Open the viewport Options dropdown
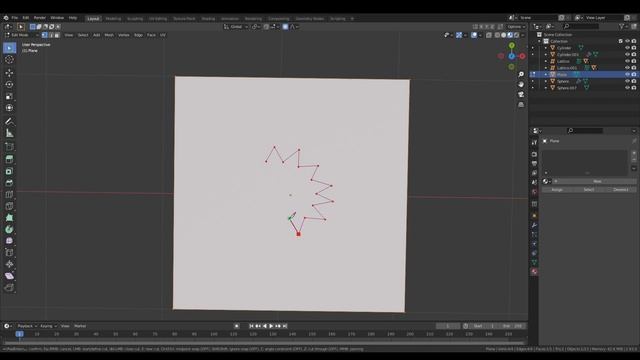Screen dimensions: 640x360 tap(516, 27)
